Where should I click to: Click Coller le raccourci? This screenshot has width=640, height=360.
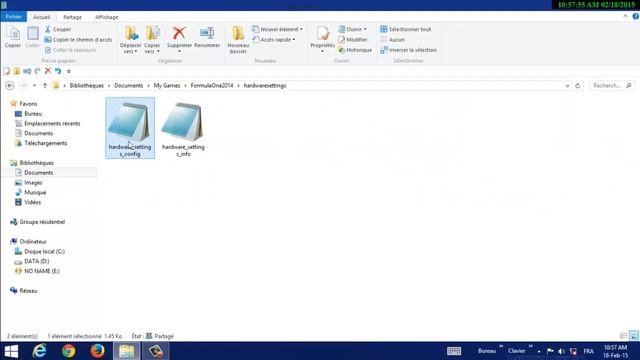(70, 50)
